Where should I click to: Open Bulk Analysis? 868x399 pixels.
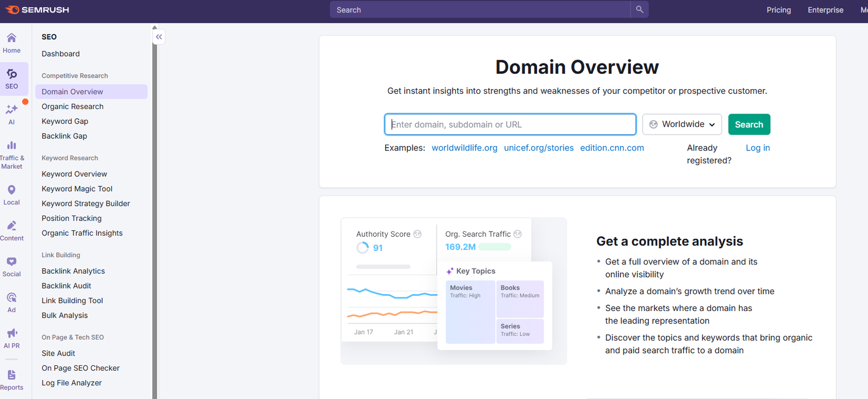pyautogui.click(x=65, y=315)
